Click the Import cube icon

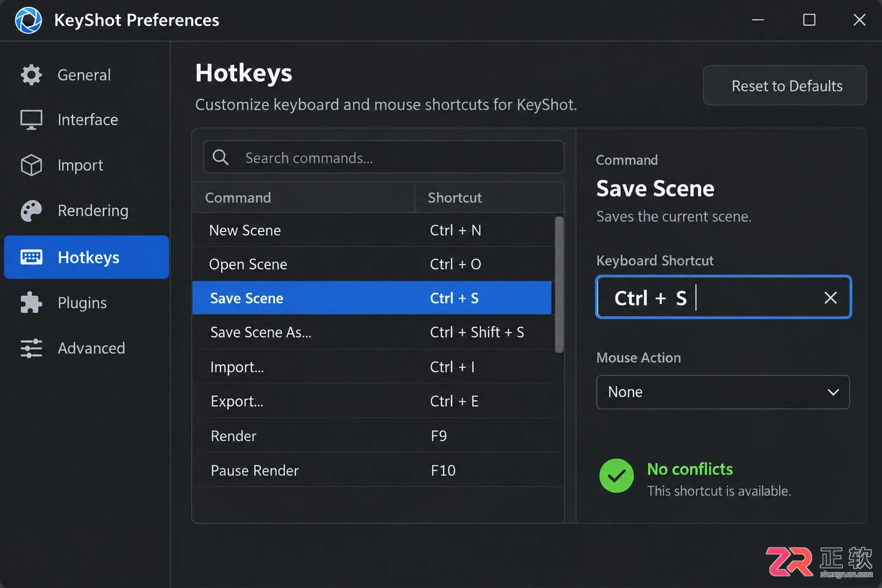[x=31, y=165]
